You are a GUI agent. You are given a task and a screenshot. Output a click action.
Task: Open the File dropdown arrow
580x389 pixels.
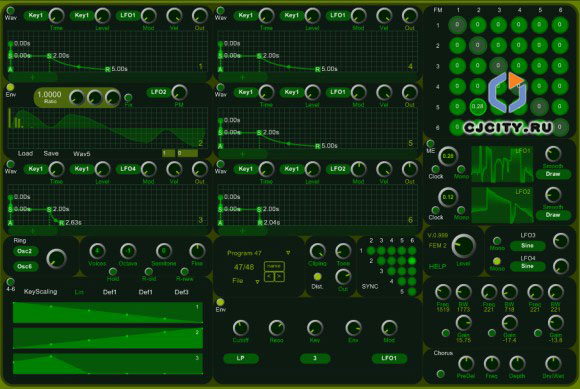(x=257, y=282)
